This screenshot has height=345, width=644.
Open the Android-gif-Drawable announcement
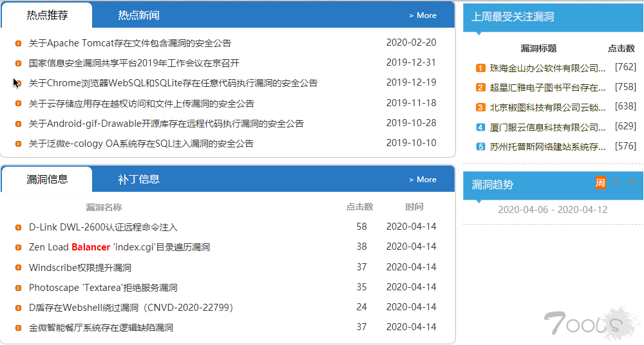(166, 124)
